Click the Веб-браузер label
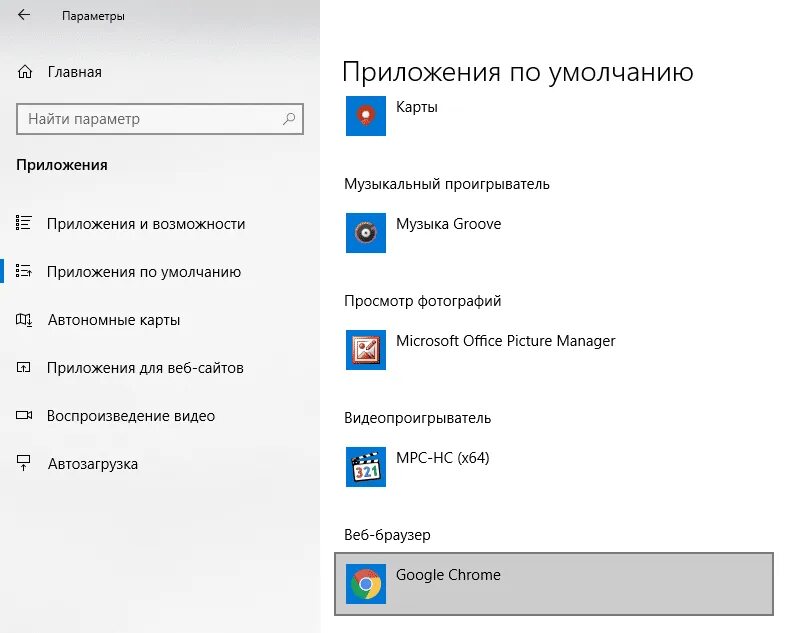Viewport: 791px width, 633px height. [x=387, y=535]
